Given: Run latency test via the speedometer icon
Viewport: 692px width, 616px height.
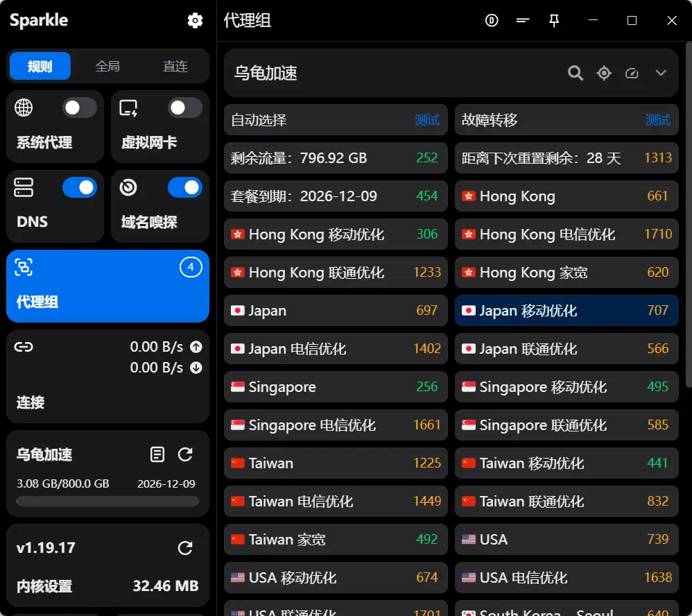Looking at the screenshot, I should click(x=632, y=73).
